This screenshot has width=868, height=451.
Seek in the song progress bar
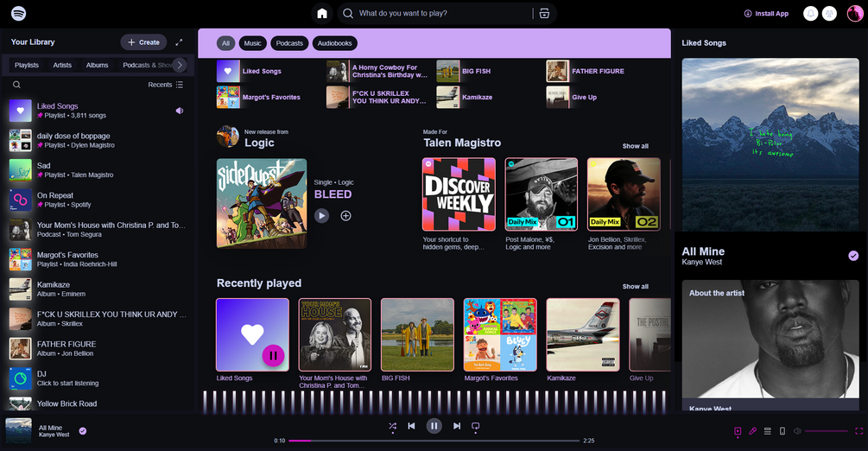pos(434,441)
